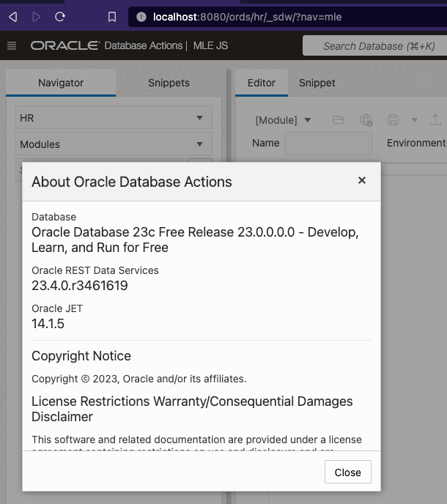Click the globe import icon in editor

366,119
